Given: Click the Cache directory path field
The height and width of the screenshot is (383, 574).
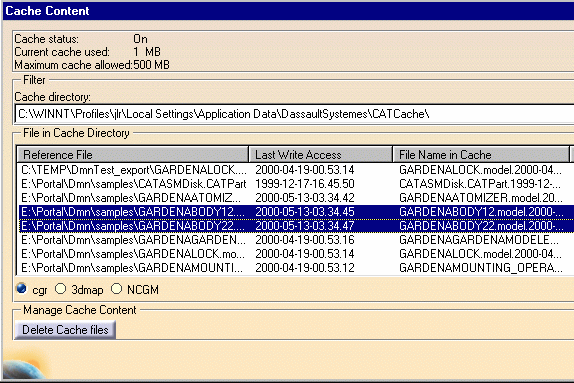Looking at the screenshot, I should tap(294, 114).
